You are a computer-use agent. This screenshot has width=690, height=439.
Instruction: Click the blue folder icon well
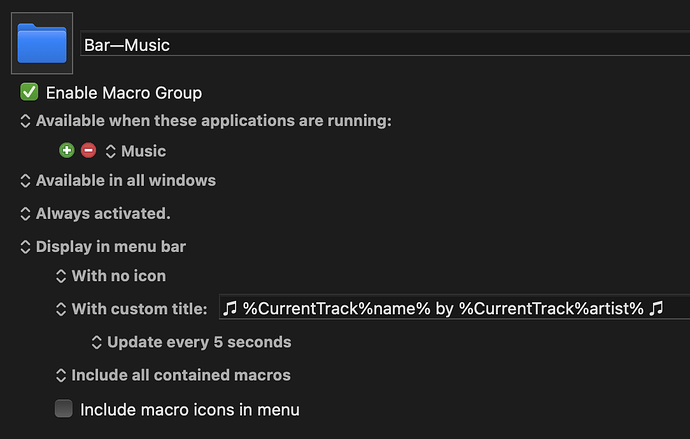click(x=42, y=43)
